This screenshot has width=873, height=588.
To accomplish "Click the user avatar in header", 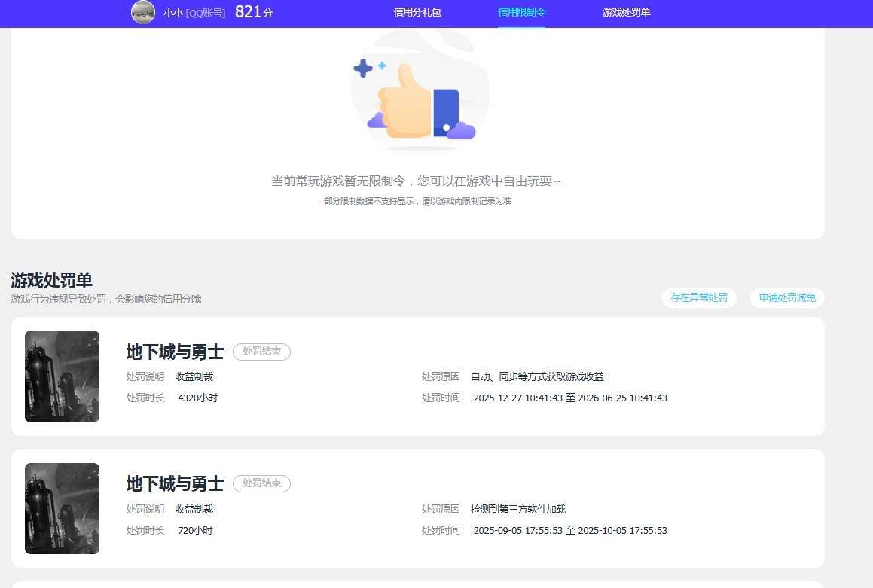I will click(x=143, y=12).
